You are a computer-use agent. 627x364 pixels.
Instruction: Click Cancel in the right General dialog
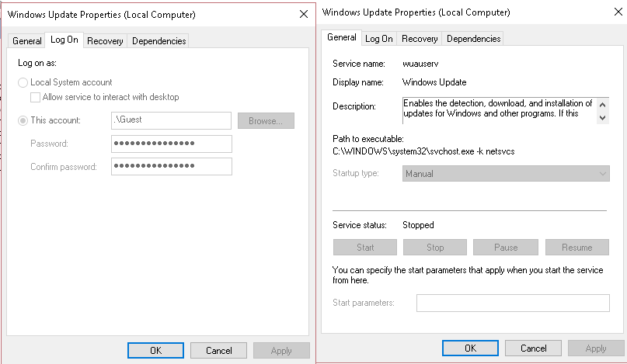click(x=534, y=348)
